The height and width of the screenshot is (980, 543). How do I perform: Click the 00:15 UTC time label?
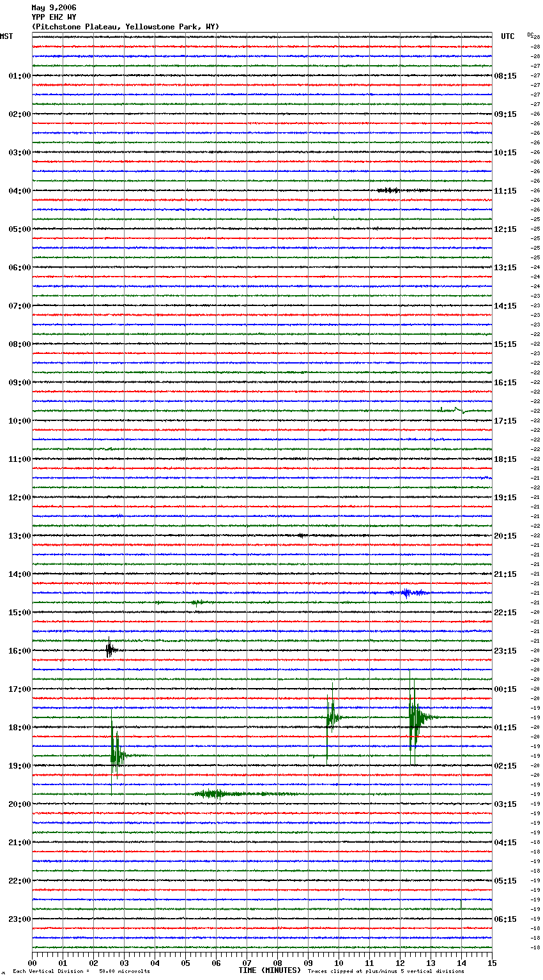[x=505, y=689]
